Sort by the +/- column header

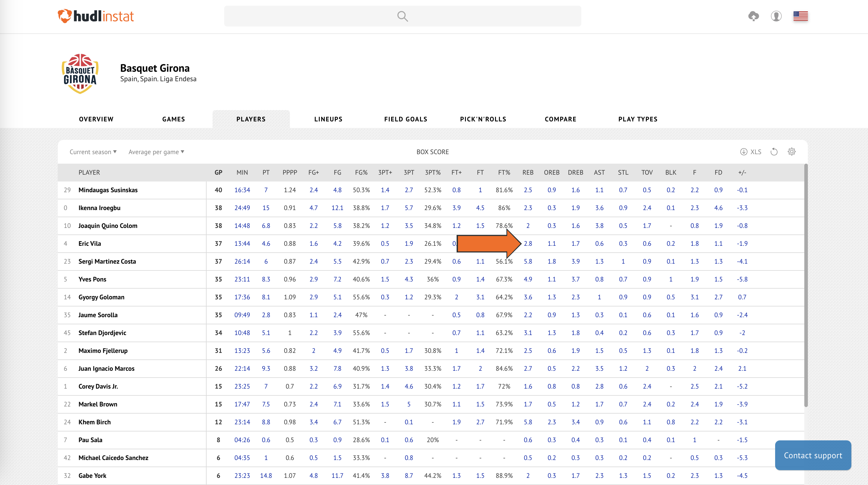742,173
